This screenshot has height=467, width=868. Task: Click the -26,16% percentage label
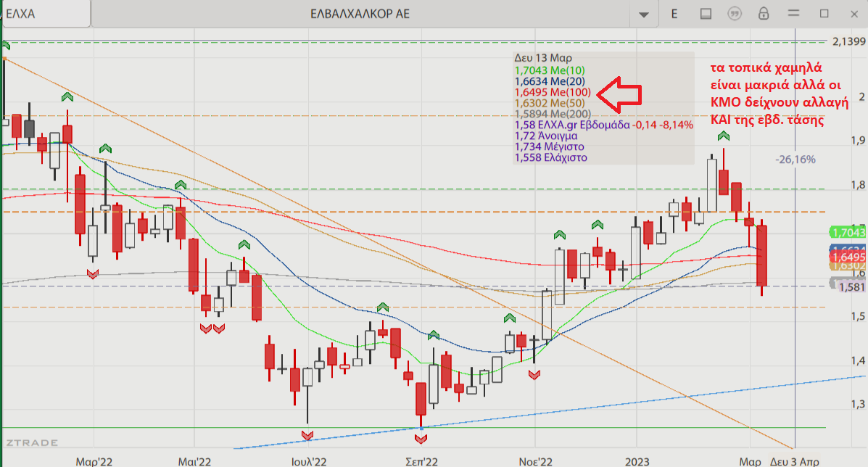point(795,160)
